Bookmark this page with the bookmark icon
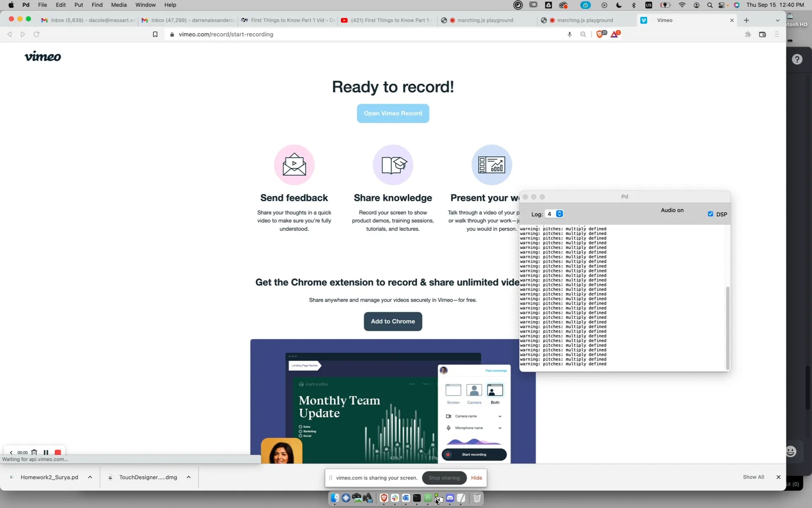The image size is (812, 508). point(155,34)
